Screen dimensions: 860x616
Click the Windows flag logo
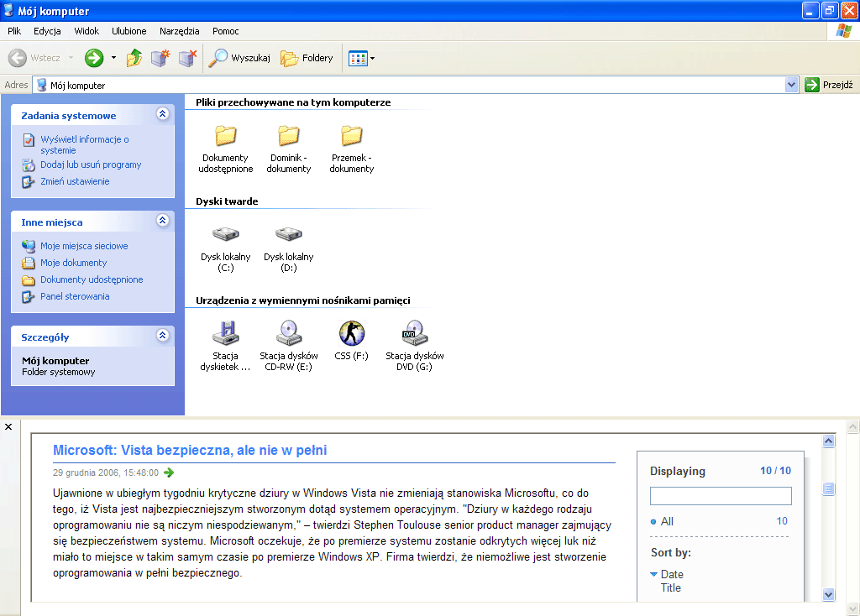coord(843,31)
